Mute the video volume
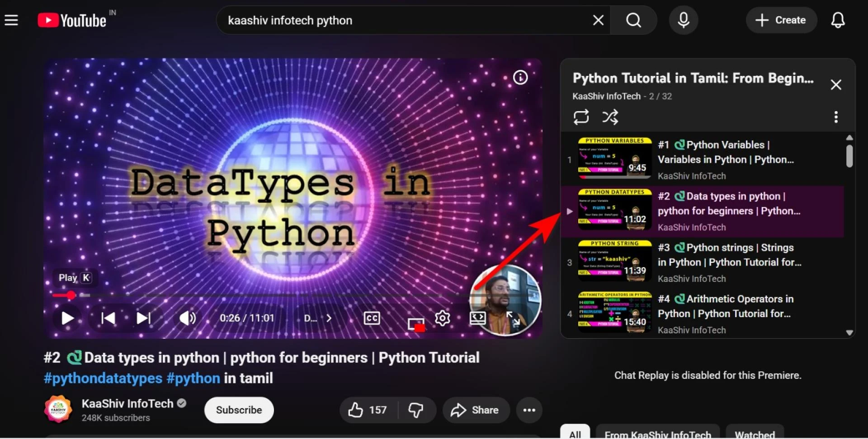This screenshot has width=868, height=439. pyautogui.click(x=188, y=318)
